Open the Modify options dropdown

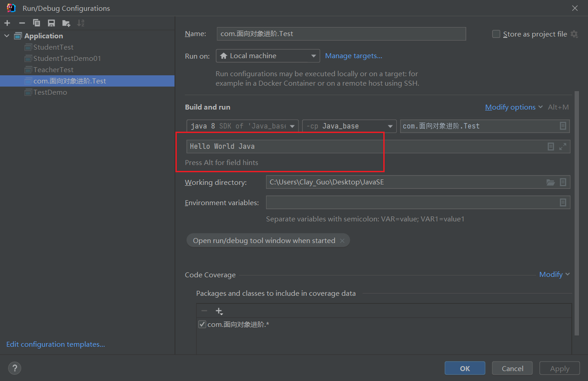(514, 107)
